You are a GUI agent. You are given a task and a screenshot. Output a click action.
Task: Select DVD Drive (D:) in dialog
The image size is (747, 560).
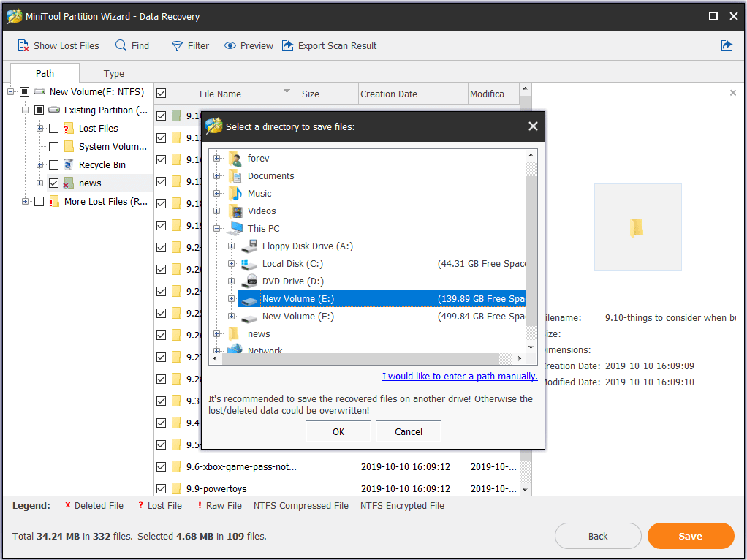283,281
